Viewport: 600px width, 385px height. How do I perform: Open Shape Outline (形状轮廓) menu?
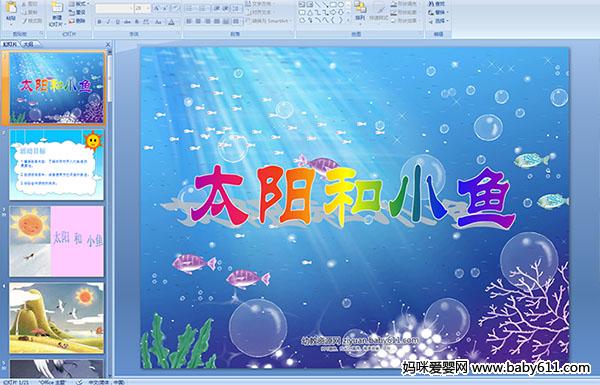[406, 12]
